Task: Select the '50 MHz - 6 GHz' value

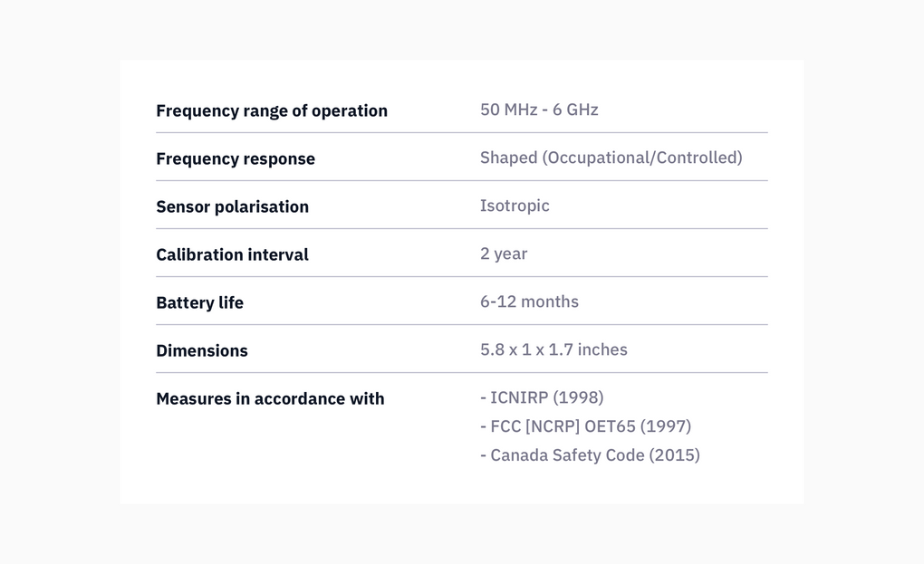Action: tap(539, 110)
